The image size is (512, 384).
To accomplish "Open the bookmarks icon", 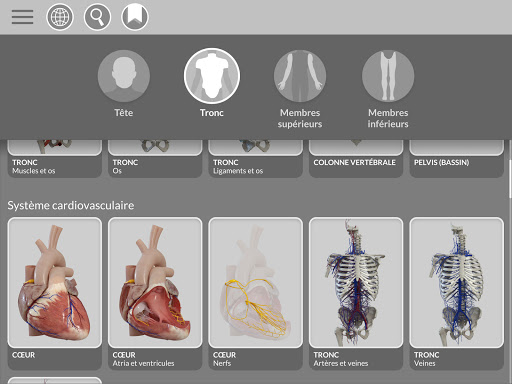I will [x=135, y=17].
